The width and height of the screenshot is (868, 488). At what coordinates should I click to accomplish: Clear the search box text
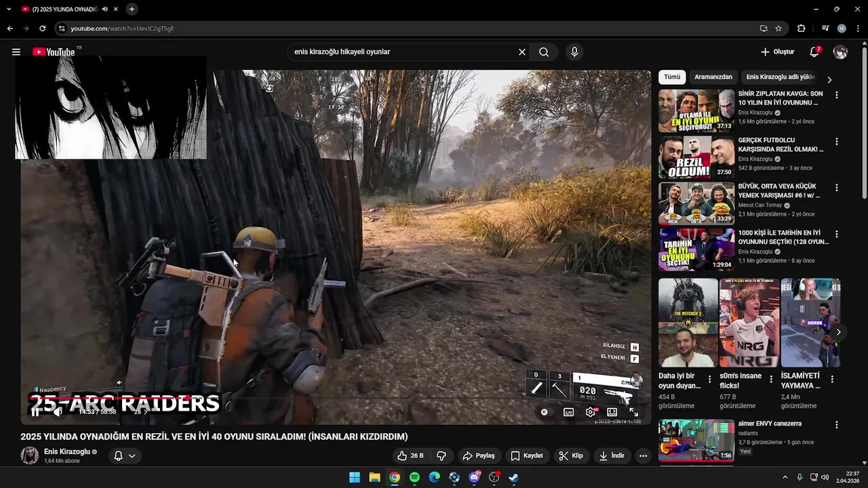coord(522,52)
